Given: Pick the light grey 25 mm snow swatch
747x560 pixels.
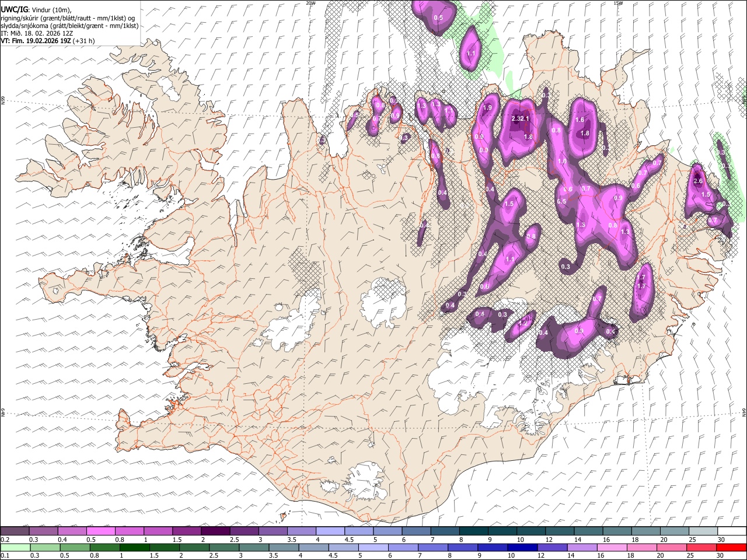Looking at the screenshot, I should pyautogui.click(x=703, y=531).
